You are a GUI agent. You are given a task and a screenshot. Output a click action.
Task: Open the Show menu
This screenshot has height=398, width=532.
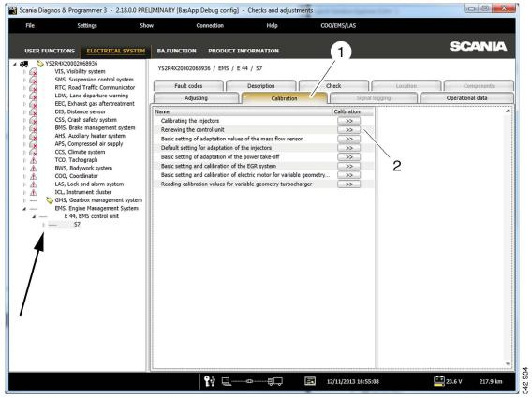(x=146, y=26)
